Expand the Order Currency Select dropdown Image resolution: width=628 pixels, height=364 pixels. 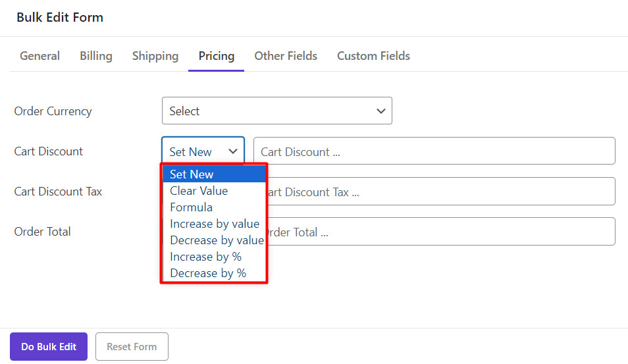(x=276, y=111)
